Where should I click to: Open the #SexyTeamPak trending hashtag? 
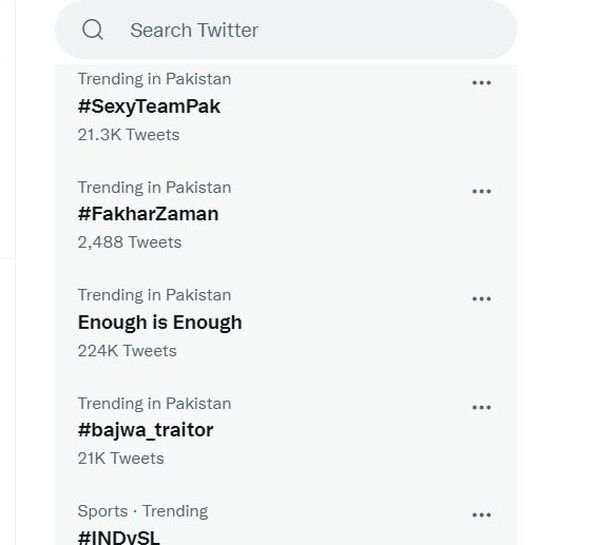click(x=149, y=106)
